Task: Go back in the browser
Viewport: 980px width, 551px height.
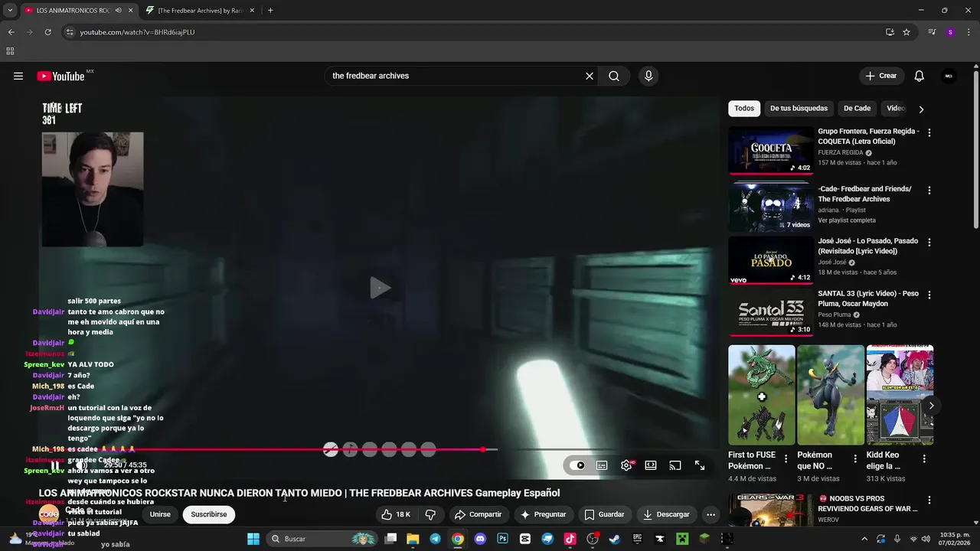Action: (11, 32)
